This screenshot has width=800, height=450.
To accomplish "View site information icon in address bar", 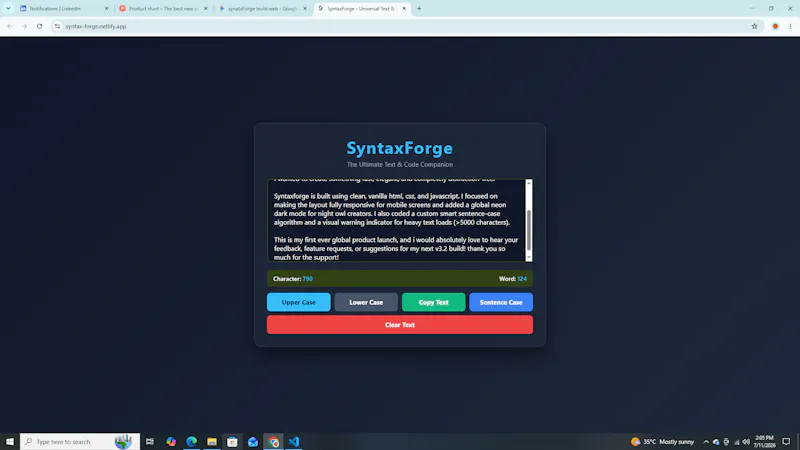I will point(57,27).
